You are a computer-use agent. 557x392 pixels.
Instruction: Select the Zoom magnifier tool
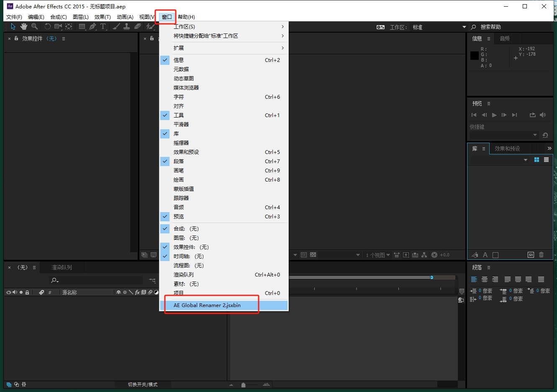coord(34,26)
